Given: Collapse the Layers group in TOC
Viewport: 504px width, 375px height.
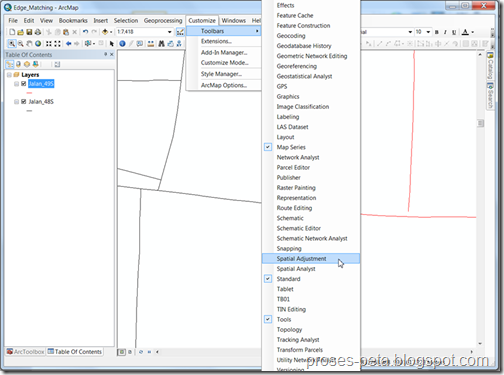Looking at the screenshot, I should click(x=9, y=75).
